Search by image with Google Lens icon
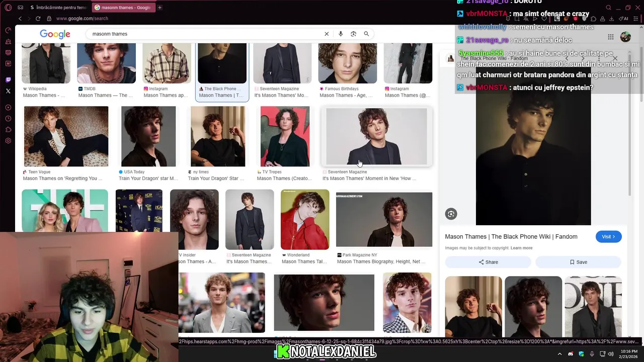644x362 pixels. click(x=353, y=34)
